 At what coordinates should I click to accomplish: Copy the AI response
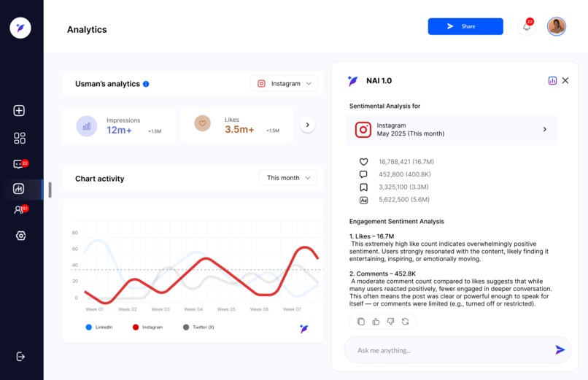pos(360,322)
